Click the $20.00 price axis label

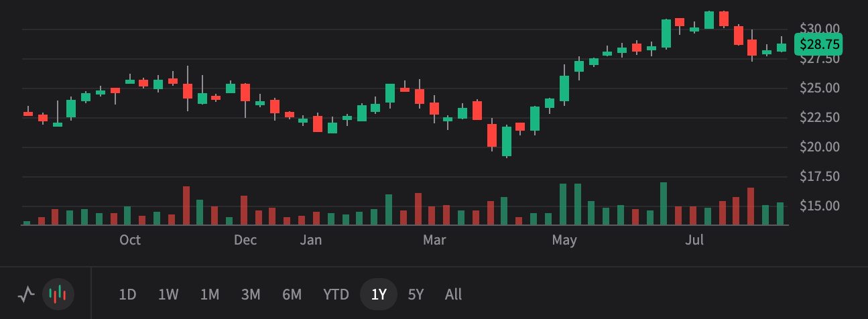click(820, 147)
